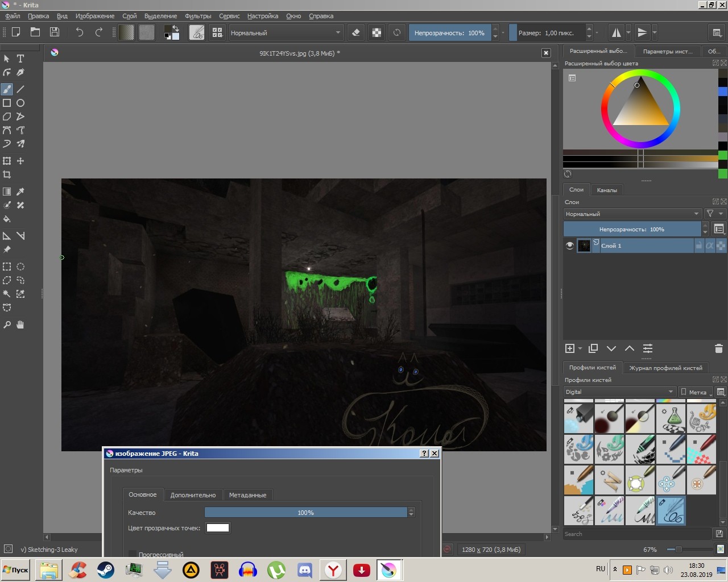Switch to the Дополнительно tab
The image size is (728, 582).
193,495
